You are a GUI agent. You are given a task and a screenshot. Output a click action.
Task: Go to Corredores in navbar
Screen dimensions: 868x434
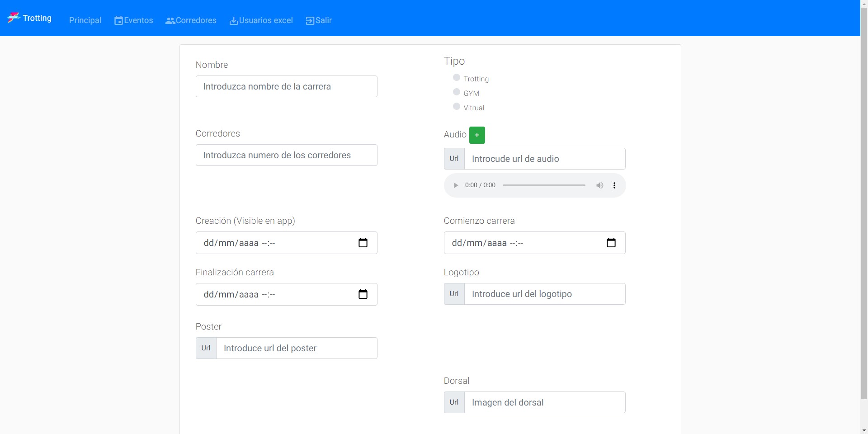pos(191,20)
